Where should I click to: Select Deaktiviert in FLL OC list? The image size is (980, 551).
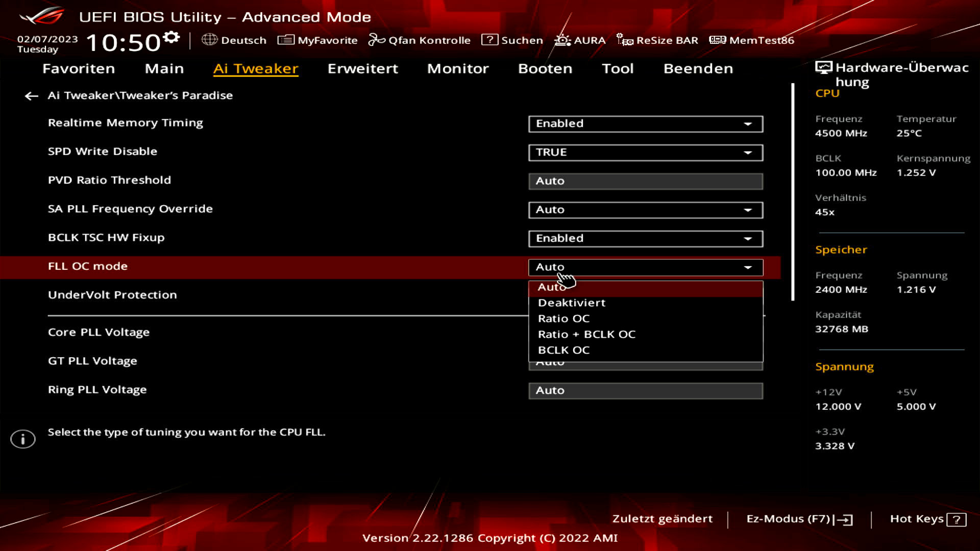click(x=572, y=303)
